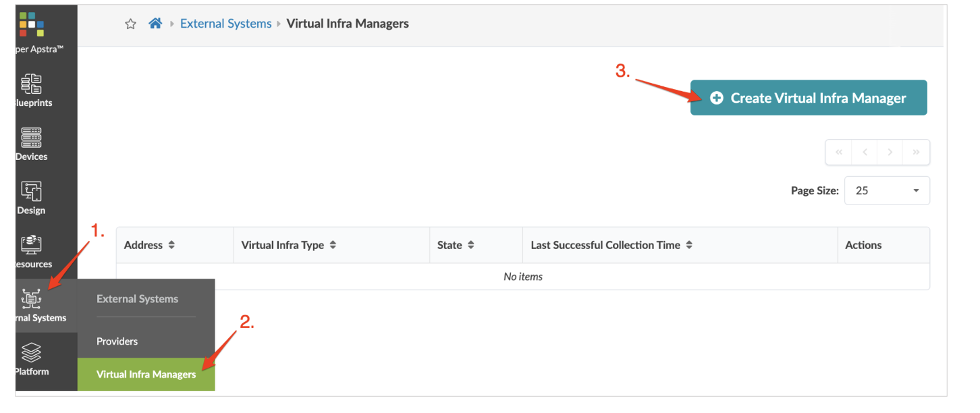
Task: Open the Page Size dropdown
Action: point(887,191)
